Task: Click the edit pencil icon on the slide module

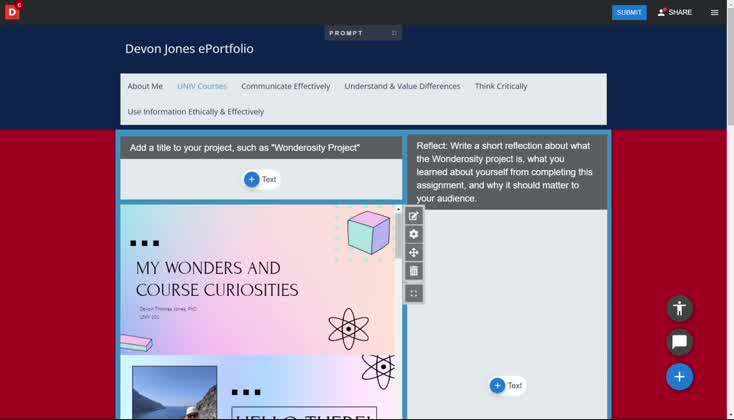Action: (x=414, y=216)
